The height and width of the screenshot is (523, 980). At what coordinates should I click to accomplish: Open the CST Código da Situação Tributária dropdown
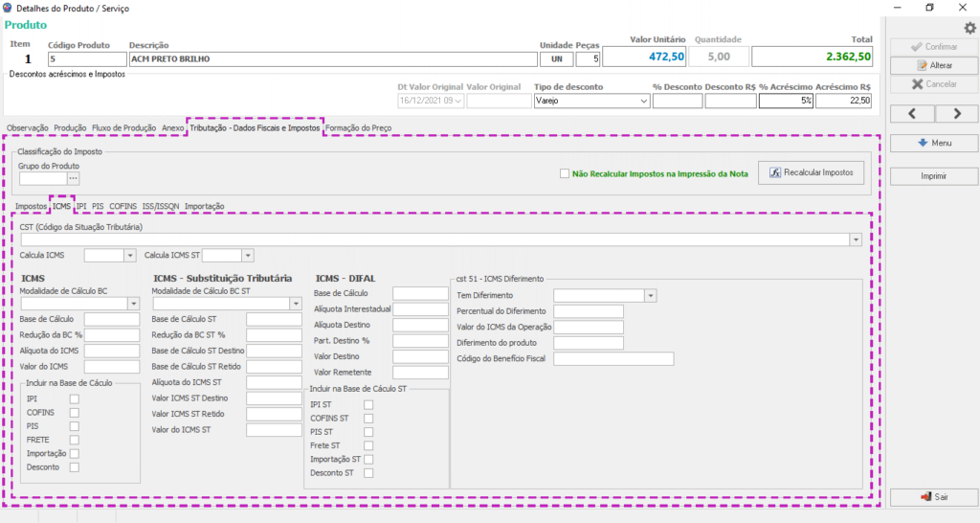tap(855, 239)
